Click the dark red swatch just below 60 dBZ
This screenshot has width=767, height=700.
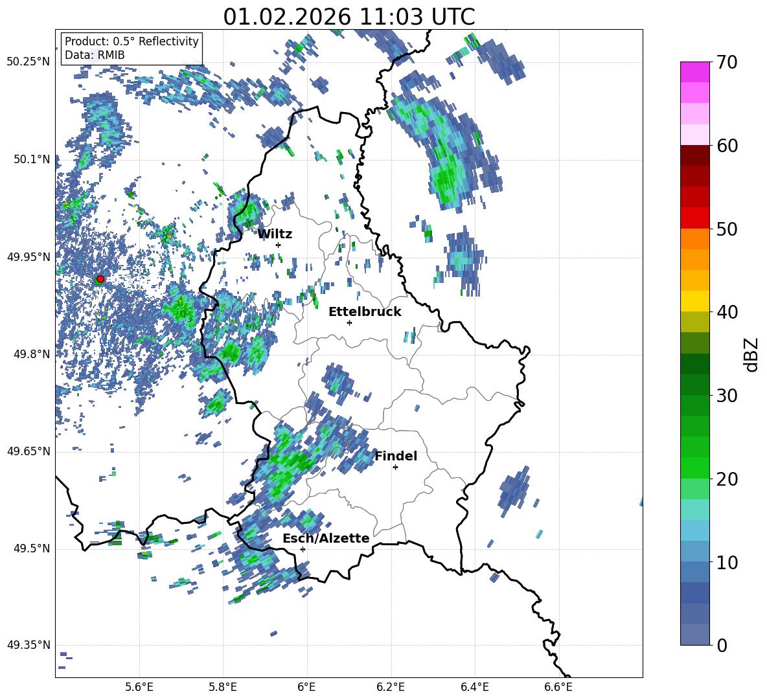(x=694, y=155)
